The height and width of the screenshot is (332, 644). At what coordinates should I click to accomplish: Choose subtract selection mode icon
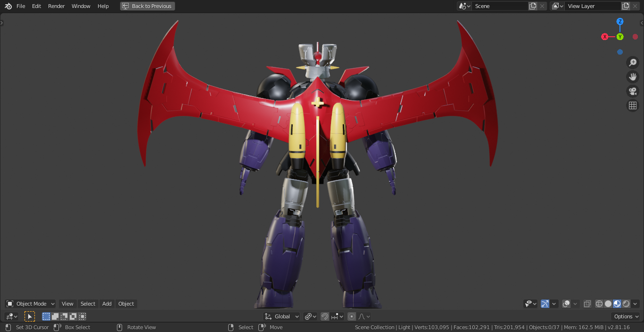64,316
